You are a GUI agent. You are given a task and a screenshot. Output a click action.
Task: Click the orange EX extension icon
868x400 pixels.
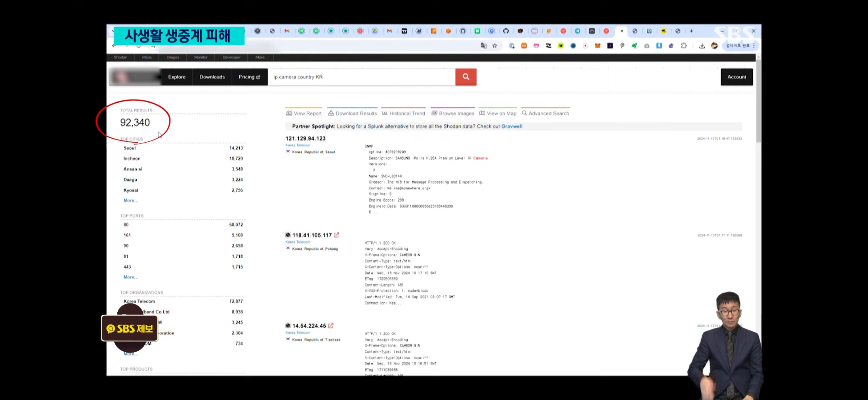[x=524, y=46]
